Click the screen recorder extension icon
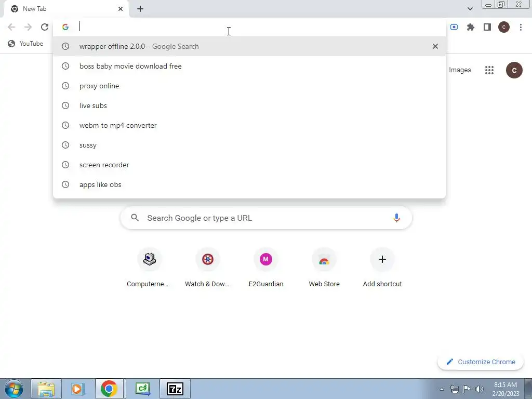Viewport: 532px width, 399px height. click(x=454, y=27)
